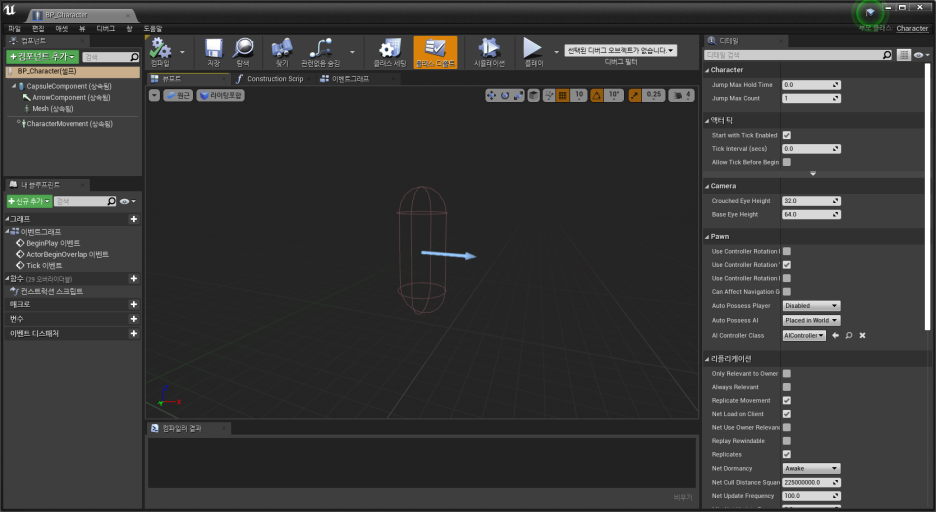Open the Edit (편집) menu
The image size is (936, 512).
click(38, 29)
